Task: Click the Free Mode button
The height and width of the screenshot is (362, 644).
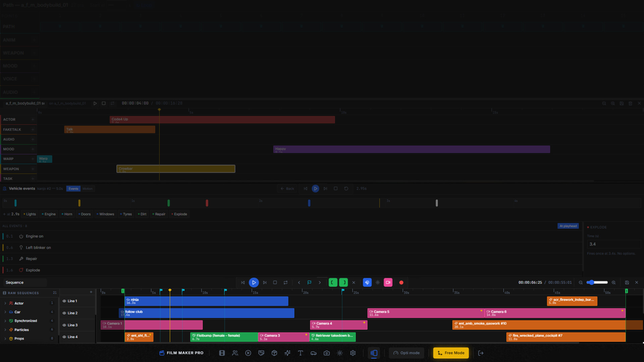Action: (x=451, y=353)
